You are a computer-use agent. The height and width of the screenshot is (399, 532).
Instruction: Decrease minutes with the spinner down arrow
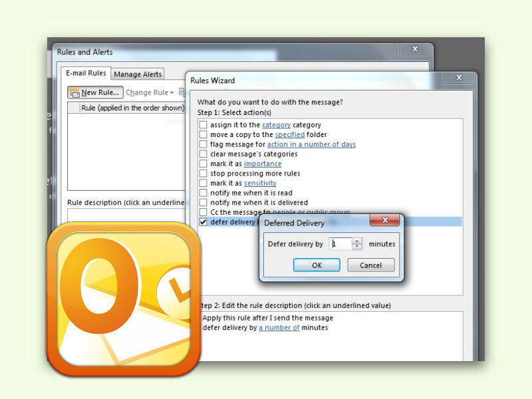click(x=356, y=247)
